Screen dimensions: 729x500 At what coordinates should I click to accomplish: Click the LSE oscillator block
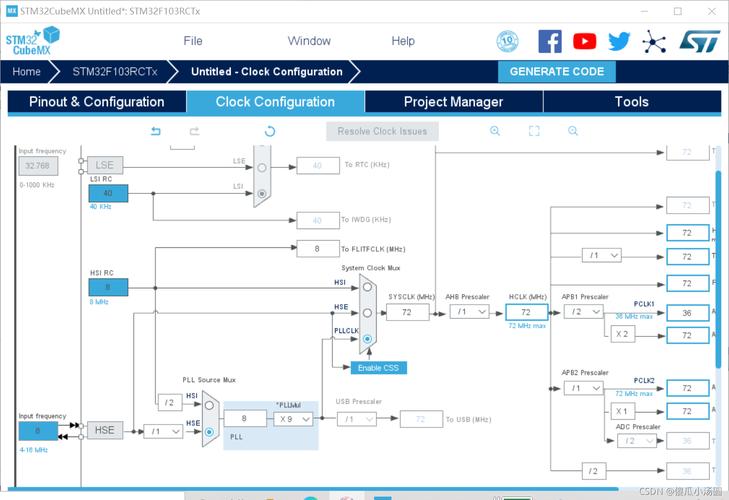pyautogui.click(x=105, y=165)
